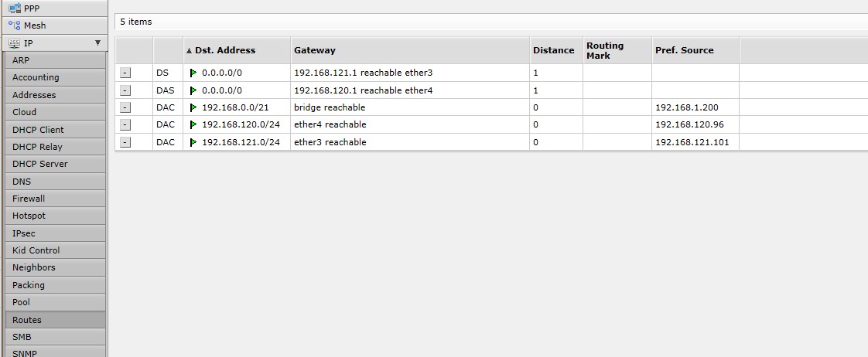Click the active flag icon of the 192.168.0.0/21 route

tap(193, 107)
